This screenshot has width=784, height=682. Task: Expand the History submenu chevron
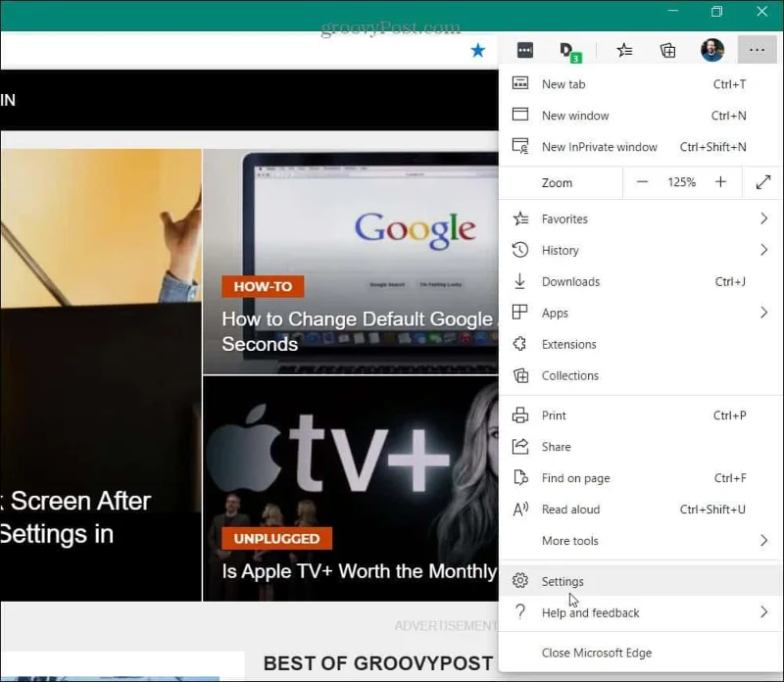coord(763,250)
